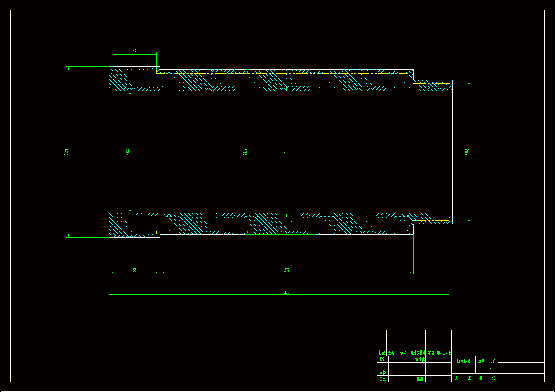
Task: Select the 审核 review label cell
Action: tap(383, 373)
